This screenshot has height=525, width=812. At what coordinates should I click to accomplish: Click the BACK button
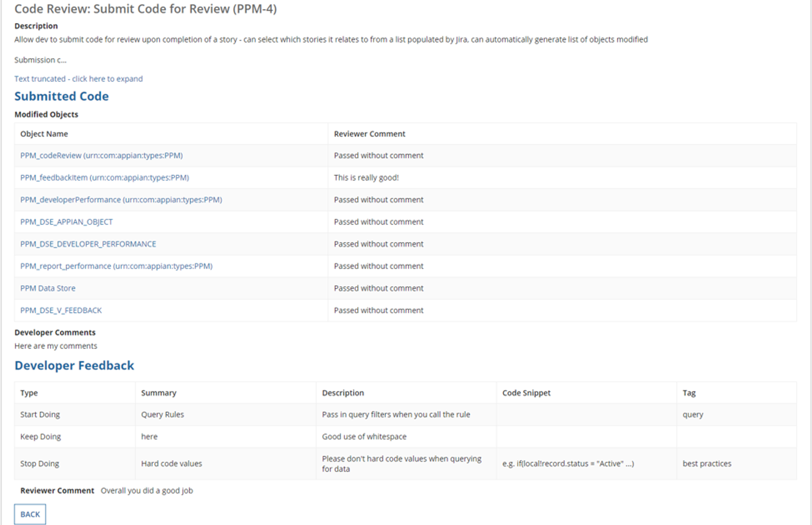[30, 514]
